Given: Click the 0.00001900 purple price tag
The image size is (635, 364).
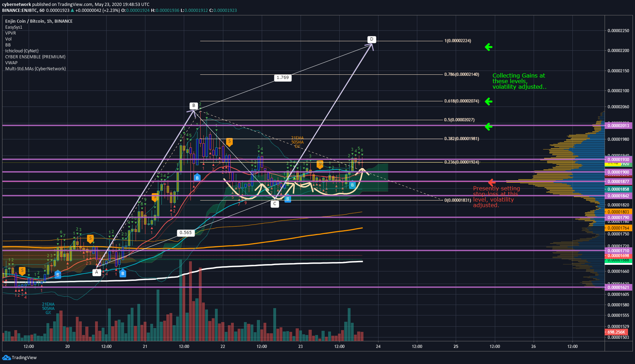Looking at the screenshot, I should coord(618,172).
